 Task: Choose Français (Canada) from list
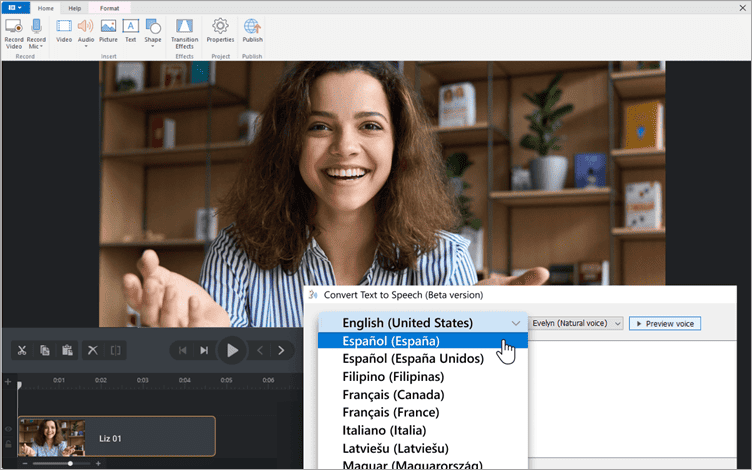click(x=422, y=395)
